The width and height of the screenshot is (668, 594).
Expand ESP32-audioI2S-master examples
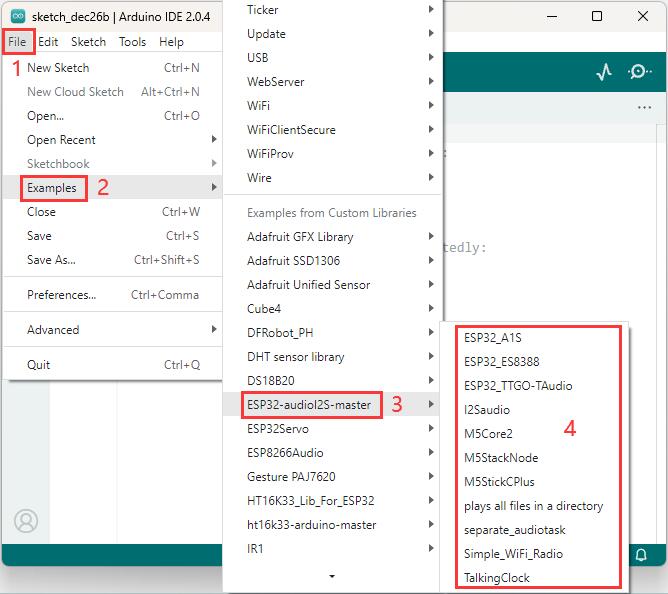click(332, 404)
